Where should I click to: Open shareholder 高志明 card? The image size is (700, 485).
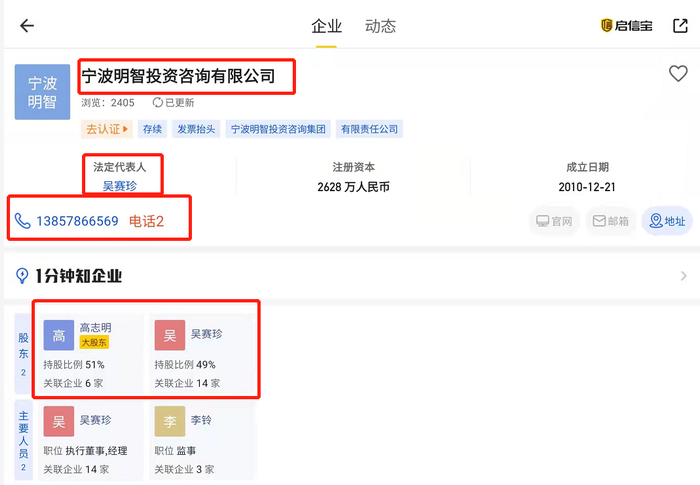[90, 350]
